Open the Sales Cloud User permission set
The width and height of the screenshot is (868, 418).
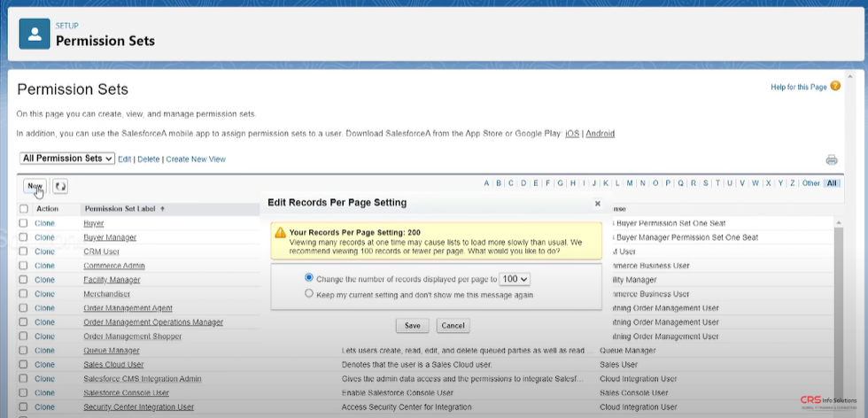(x=113, y=365)
